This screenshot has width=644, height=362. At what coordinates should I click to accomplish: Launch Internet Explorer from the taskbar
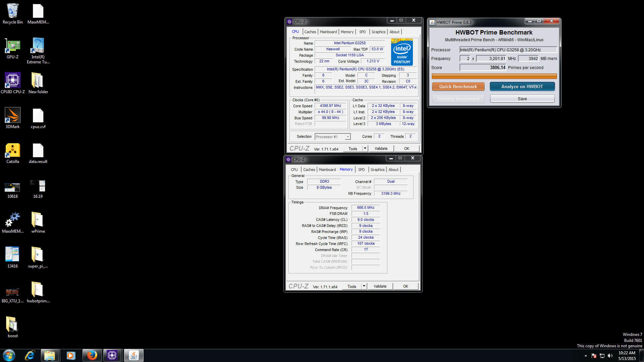pyautogui.click(x=30, y=355)
